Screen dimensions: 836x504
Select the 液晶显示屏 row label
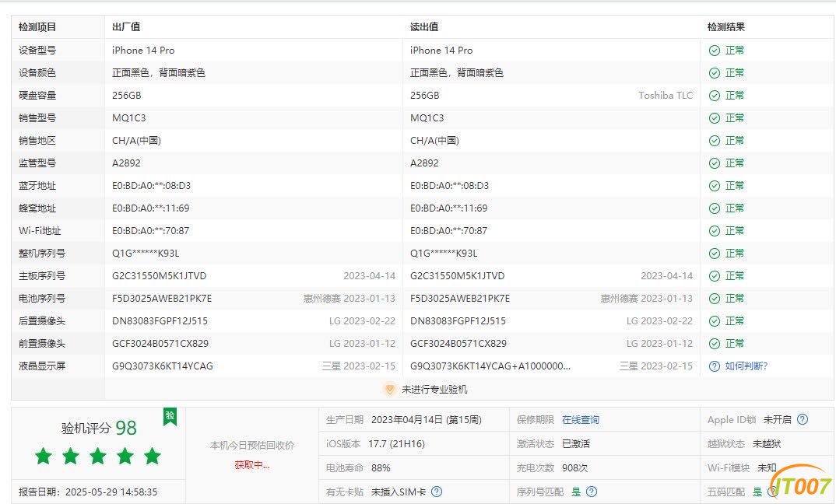(42, 366)
